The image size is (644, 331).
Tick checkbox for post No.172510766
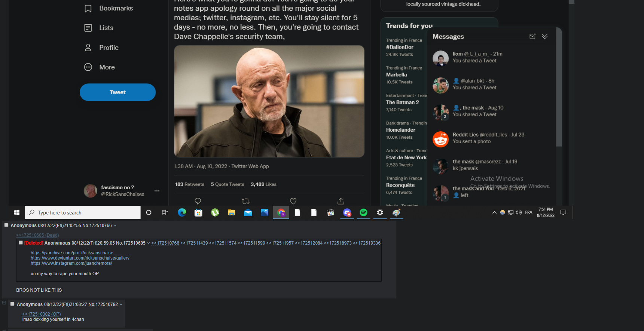coord(6,225)
